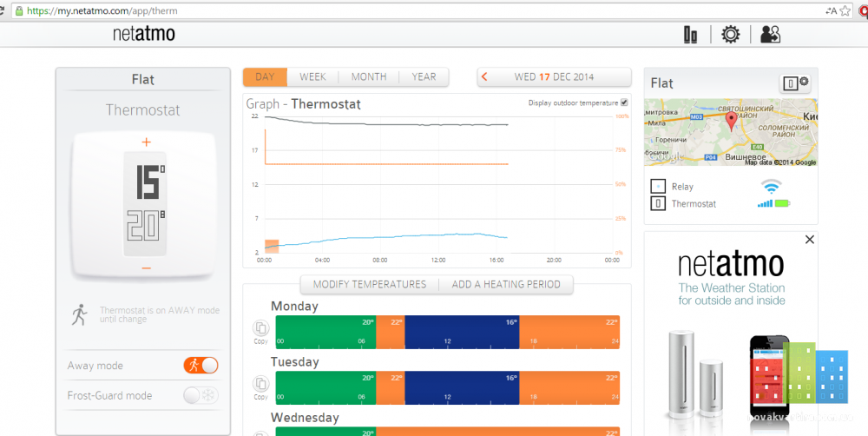Click the WED 17 DEC 2014 date
The image size is (868, 436).
(x=554, y=77)
